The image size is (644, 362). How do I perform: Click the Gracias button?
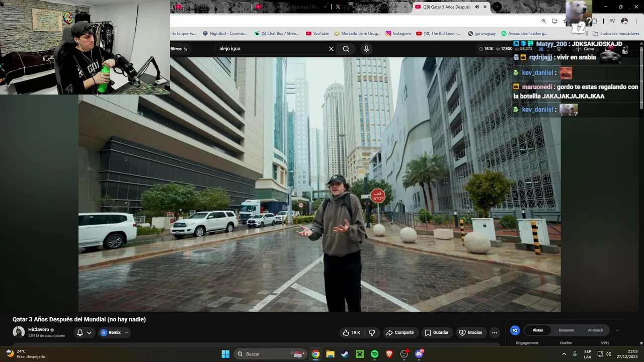pos(470,332)
